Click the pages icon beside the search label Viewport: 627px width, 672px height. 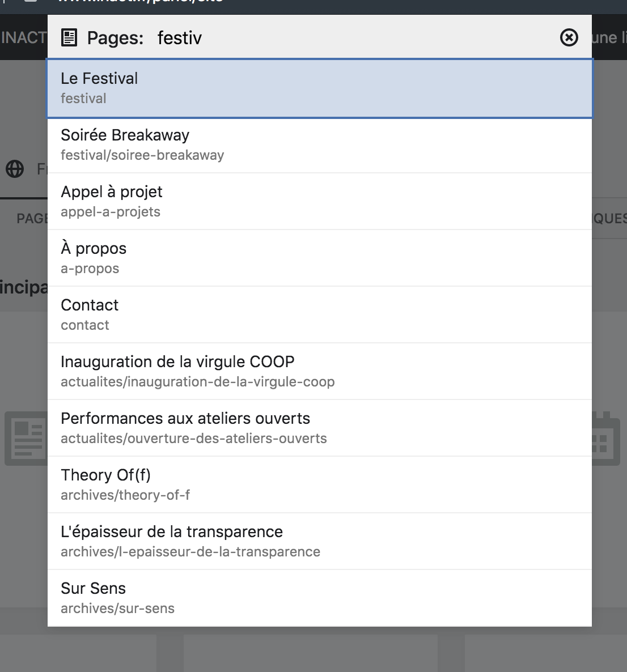coord(69,37)
